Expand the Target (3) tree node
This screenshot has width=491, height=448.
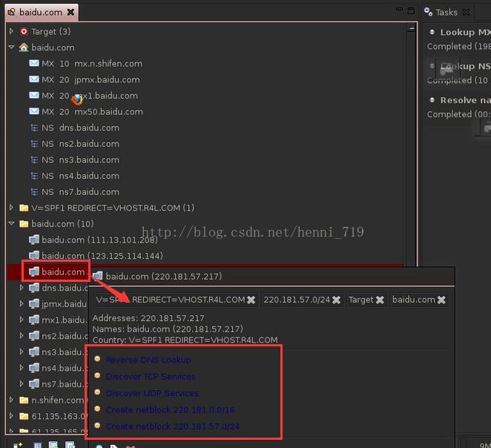11,31
